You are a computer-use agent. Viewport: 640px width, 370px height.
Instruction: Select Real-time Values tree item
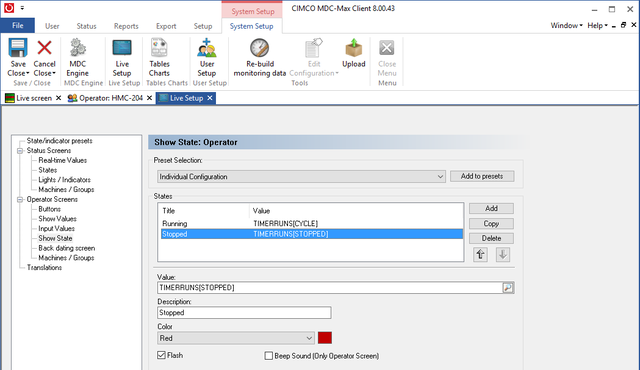click(x=62, y=160)
